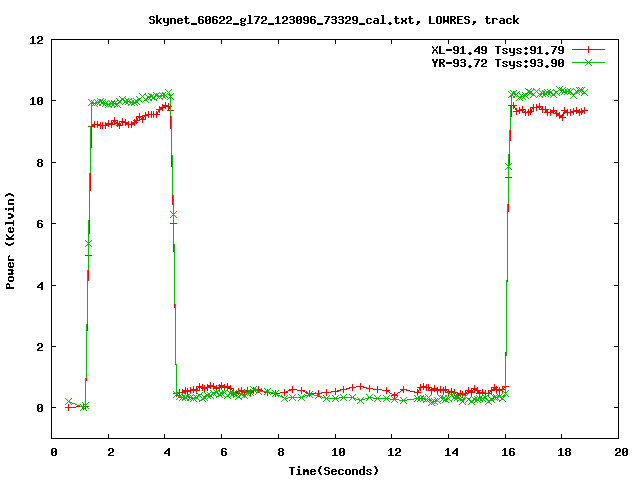The image size is (640, 480).
Task: Select the YR-93.72 Tsys:93.90 legend entry
Action: pyautogui.click(x=498, y=63)
